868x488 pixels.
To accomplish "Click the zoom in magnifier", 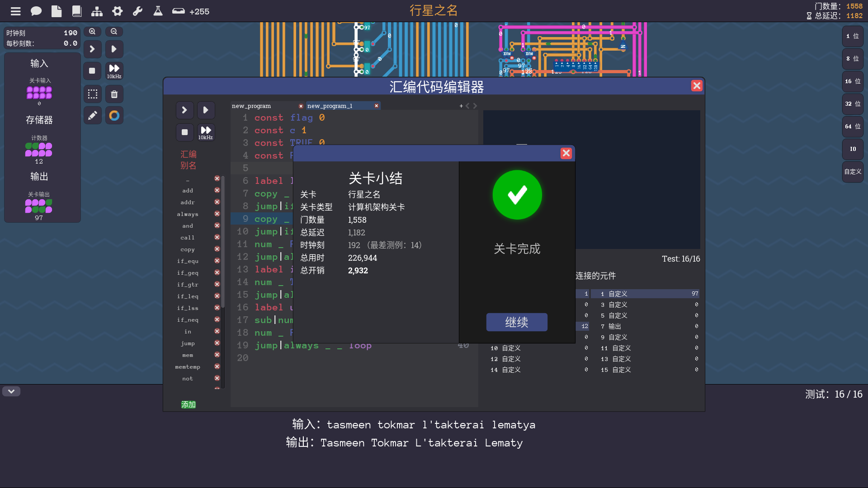I will point(92,32).
